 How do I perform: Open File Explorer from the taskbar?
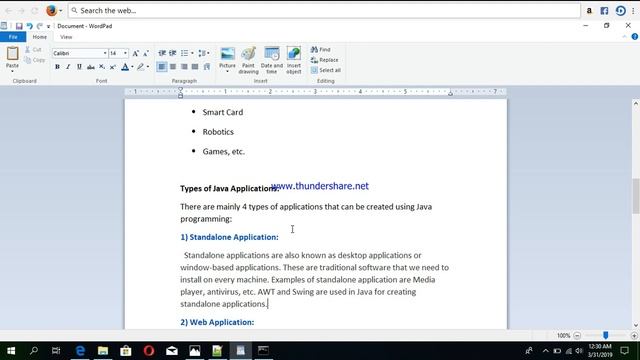click(103, 351)
